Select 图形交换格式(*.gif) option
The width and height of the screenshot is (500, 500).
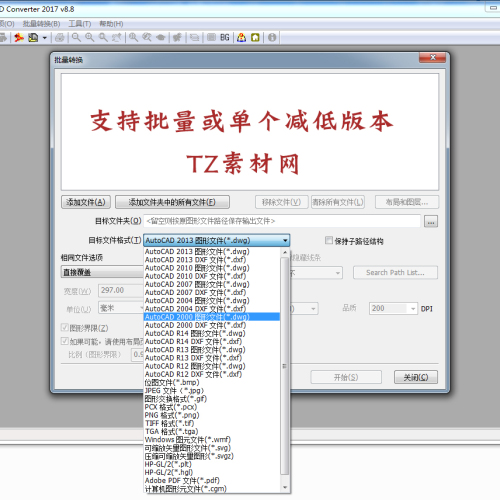(x=212, y=399)
